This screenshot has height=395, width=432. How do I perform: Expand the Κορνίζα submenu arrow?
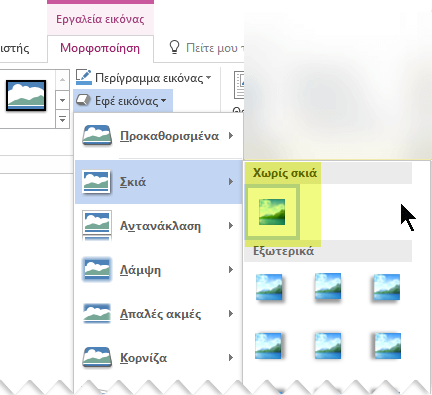pos(231,358)
